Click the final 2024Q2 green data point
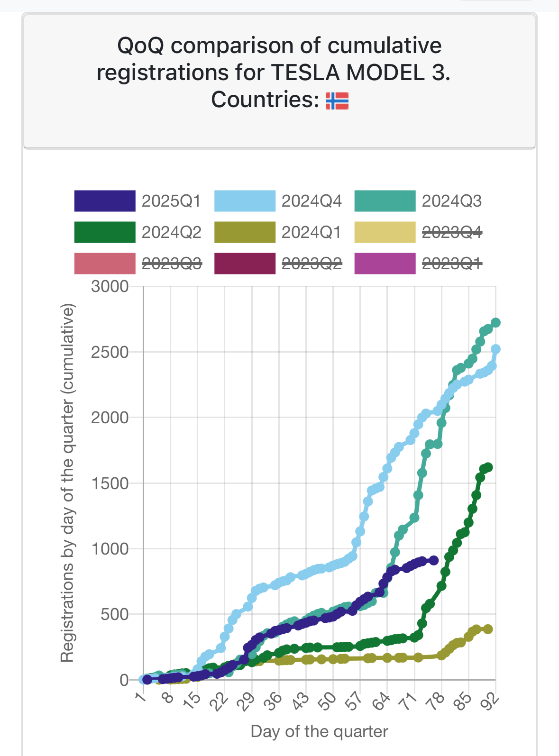This screenshot has height=756, width=559. pyautogui.click(x=488, y=467)
